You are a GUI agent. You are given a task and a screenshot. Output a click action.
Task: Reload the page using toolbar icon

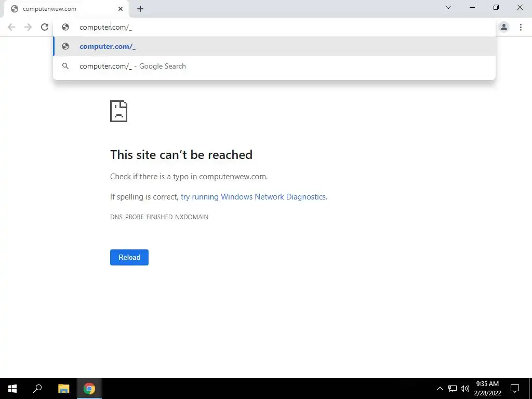(x=45, y=27)
